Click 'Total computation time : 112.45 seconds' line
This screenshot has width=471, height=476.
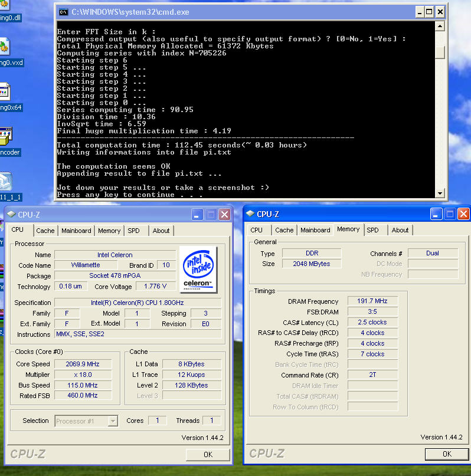click(182, 145)
